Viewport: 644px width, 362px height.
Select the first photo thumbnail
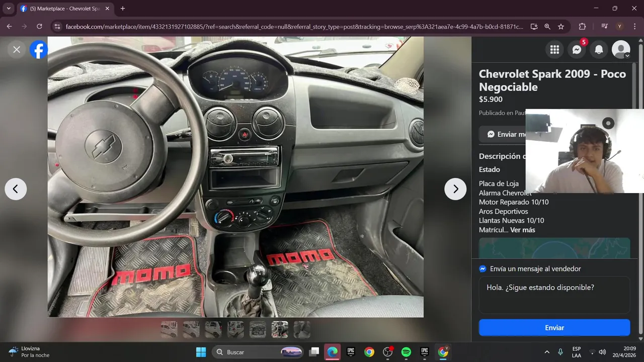click(x=169, y=329)
